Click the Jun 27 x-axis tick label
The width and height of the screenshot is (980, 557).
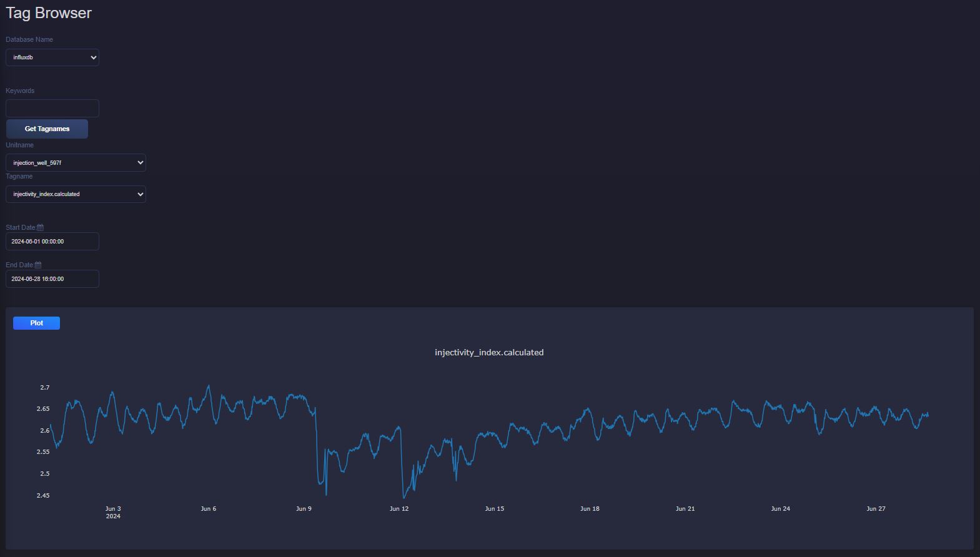click(x=876, y=509)
